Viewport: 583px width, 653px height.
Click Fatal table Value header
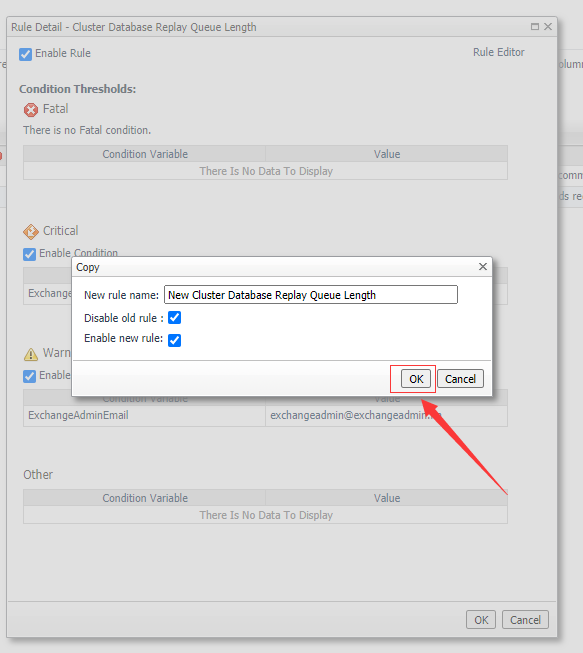(386, 154)
